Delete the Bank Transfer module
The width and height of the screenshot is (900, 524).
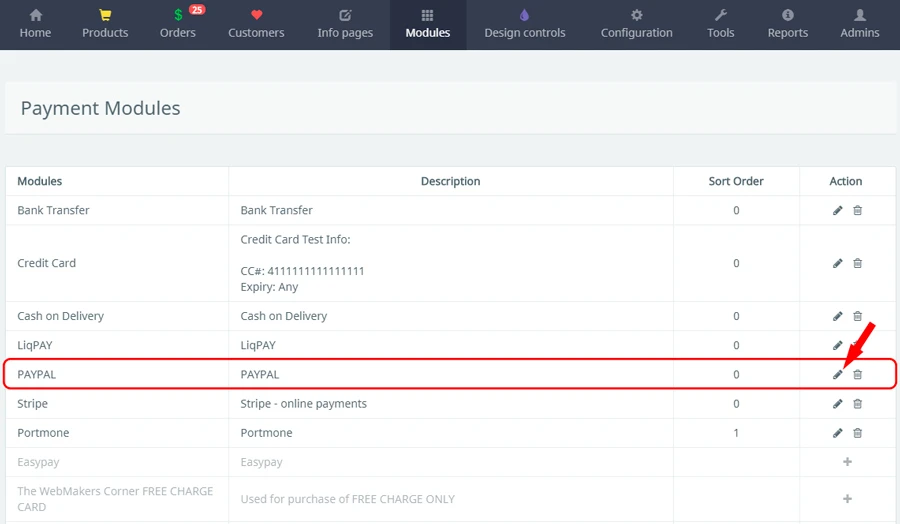(x=857, y=210)
